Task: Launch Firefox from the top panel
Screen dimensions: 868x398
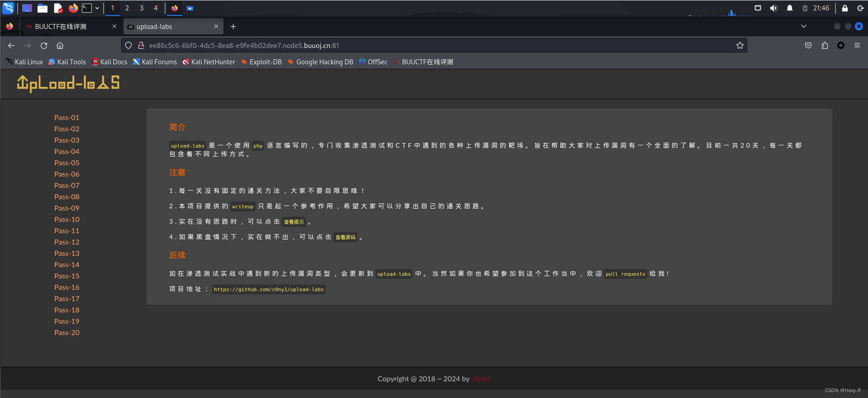Action: tap(73, 8)
